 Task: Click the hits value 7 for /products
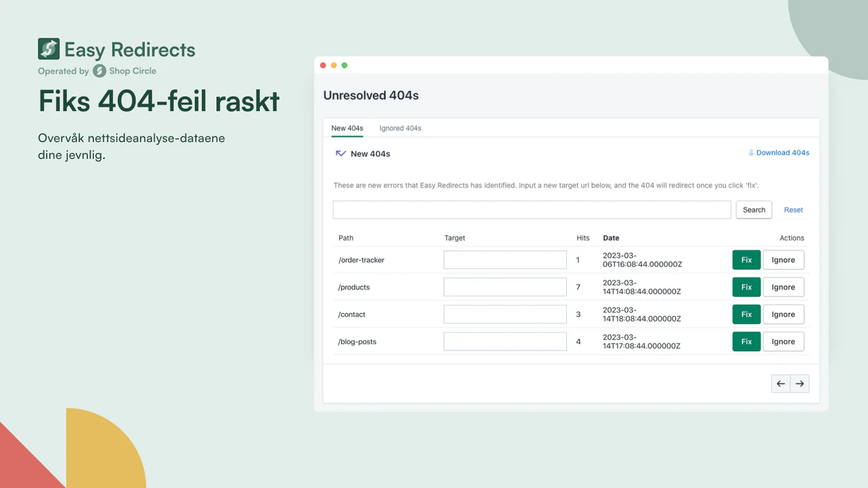pos(578,287)
